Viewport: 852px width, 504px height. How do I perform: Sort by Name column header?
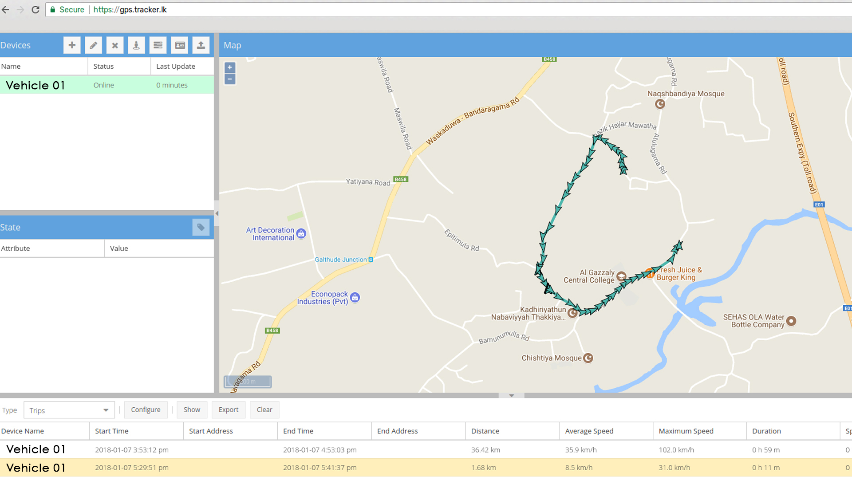pyautogui.click(x=43, y=66)
